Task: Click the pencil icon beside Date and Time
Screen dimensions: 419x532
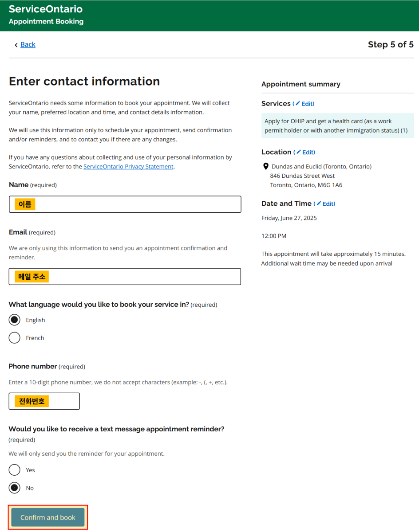Action: [x=319, y=204]
